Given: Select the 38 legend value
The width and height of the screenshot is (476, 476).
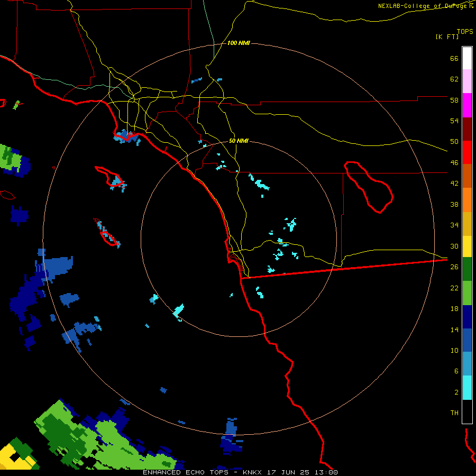Looking at the screenshot, I should click(x=454, y=204).
